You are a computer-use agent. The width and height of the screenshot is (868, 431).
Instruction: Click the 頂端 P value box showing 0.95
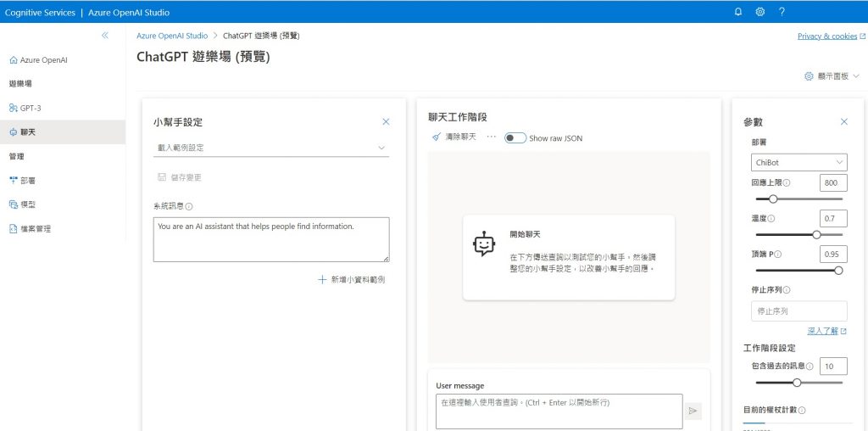[833, 255]
